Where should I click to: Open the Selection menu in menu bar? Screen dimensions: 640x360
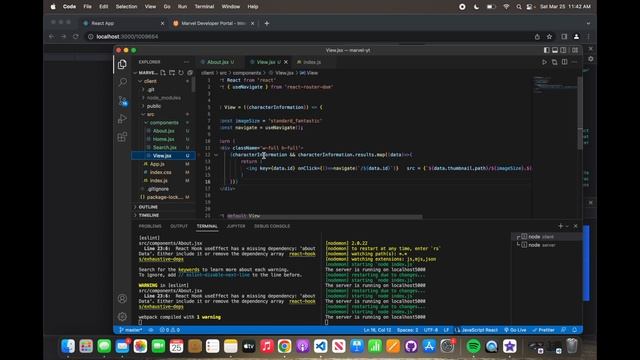point(126,7)
